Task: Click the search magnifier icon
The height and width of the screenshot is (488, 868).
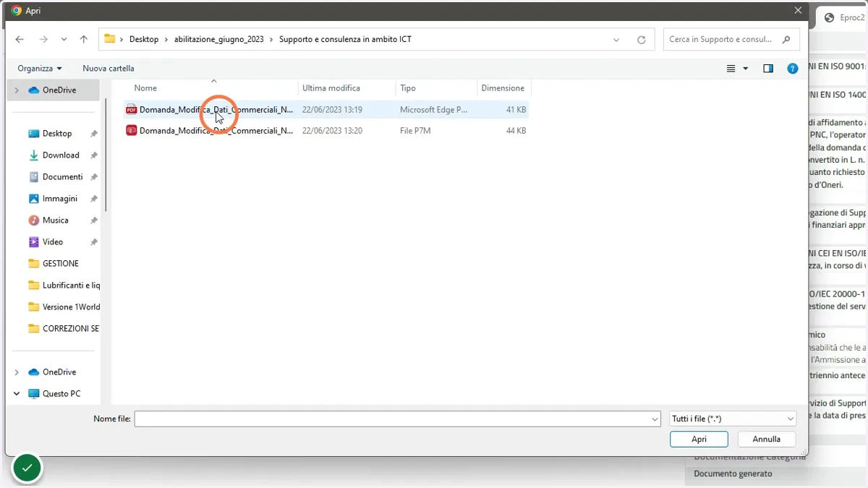Action: point(788,39)
